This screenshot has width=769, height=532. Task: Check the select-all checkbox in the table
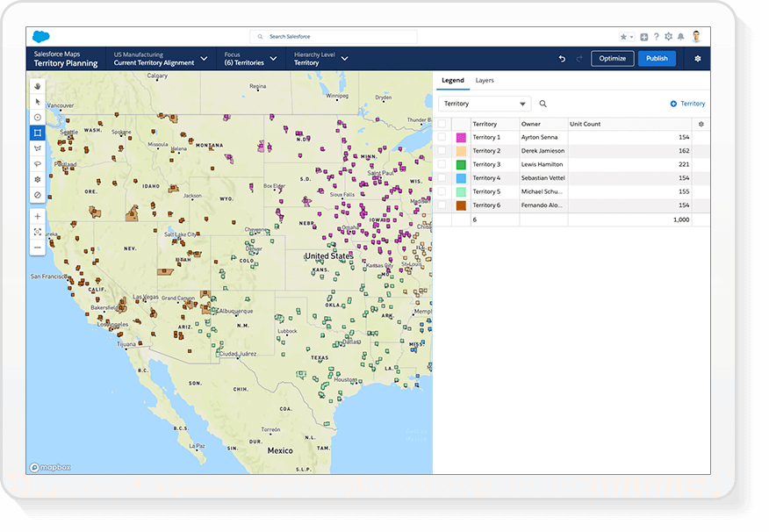[440, 124]
